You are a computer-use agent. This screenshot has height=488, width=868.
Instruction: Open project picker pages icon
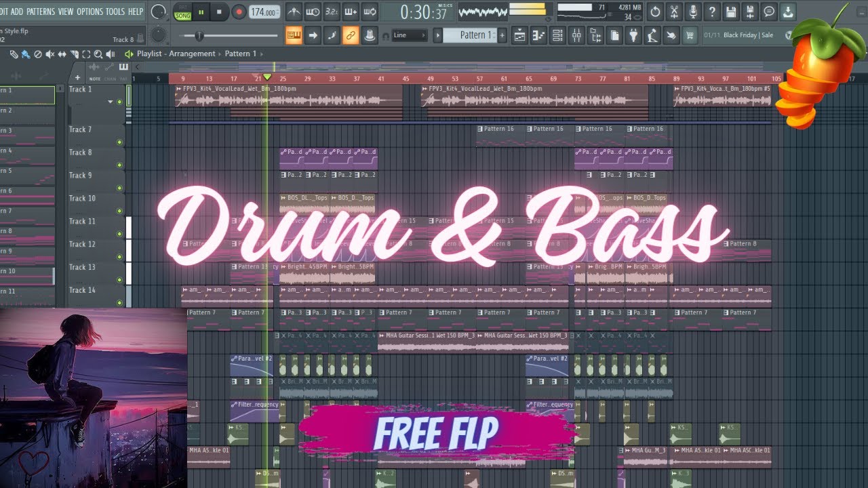(x=614, y=35)
